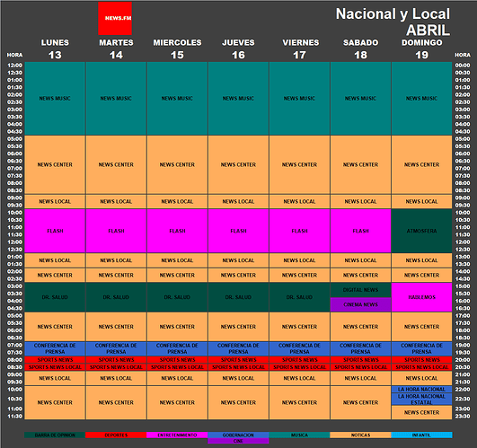Select the Domingo 19 News Music block
The width and height of the screenshot is (477, 448).
click(x=421, y=99)
